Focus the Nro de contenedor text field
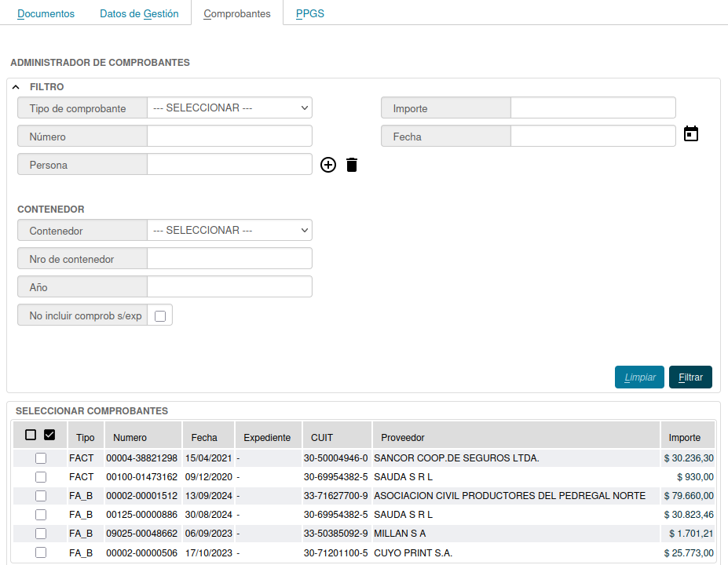Screen dimensions: 728x565 point(229,259)
